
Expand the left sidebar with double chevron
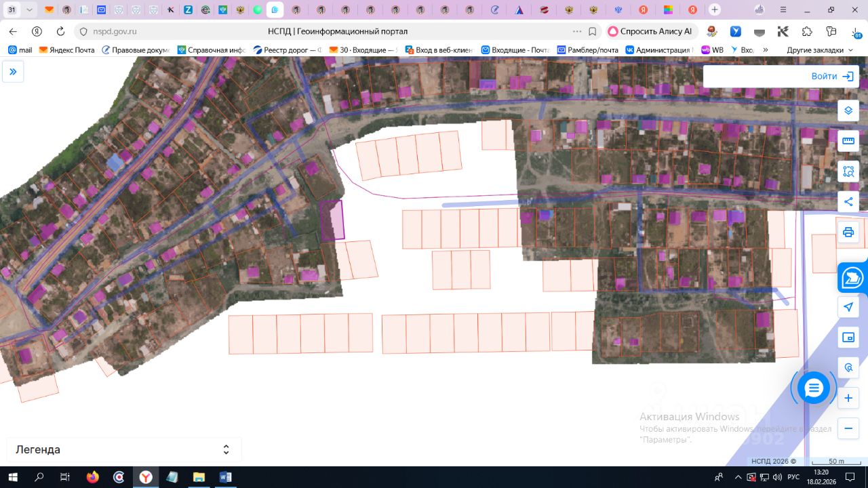click(13, 72)
